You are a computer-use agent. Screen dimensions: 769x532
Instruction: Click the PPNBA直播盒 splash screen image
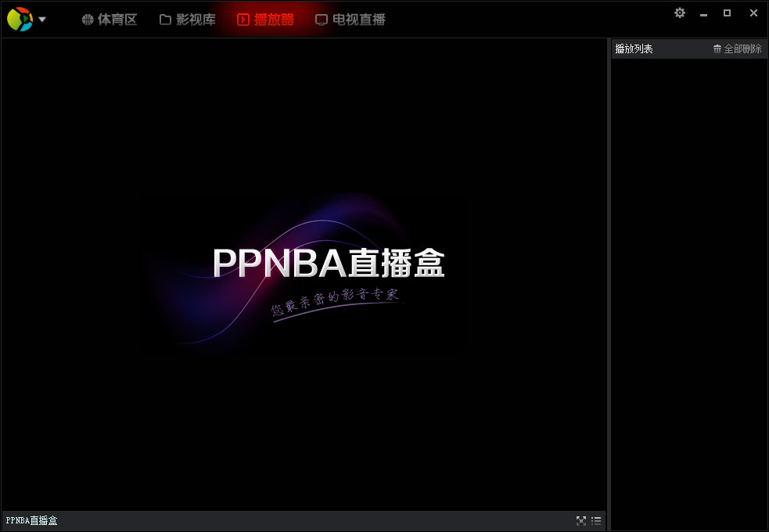tap(303, 272)
